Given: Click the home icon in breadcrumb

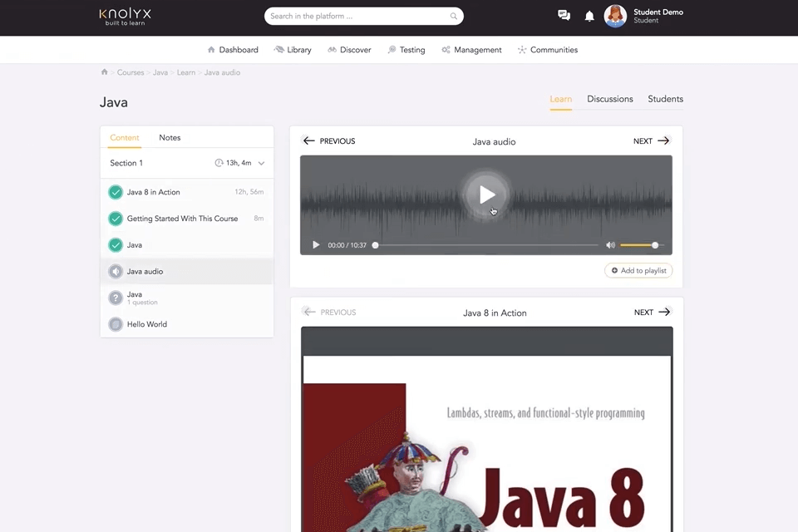Looking at the screenshot, I should pos(105,71).
